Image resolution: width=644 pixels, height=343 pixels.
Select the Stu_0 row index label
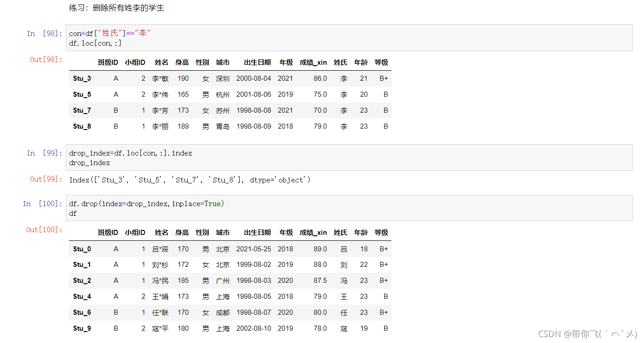82,249
